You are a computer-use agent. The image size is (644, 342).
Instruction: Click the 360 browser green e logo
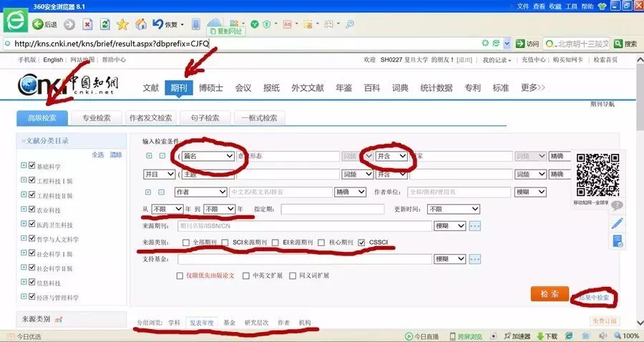16,20
